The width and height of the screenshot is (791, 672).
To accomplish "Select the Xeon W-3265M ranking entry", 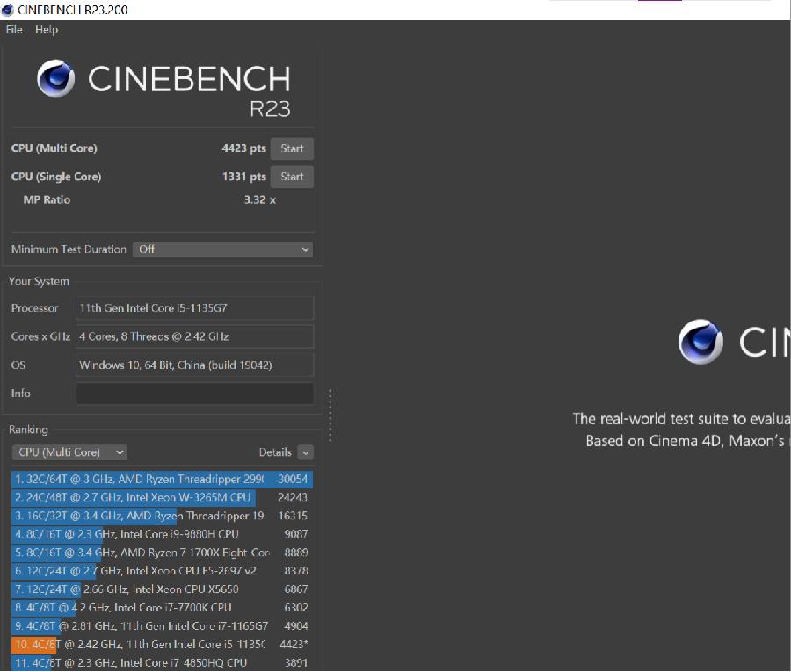I will click(x=162, y=498).
